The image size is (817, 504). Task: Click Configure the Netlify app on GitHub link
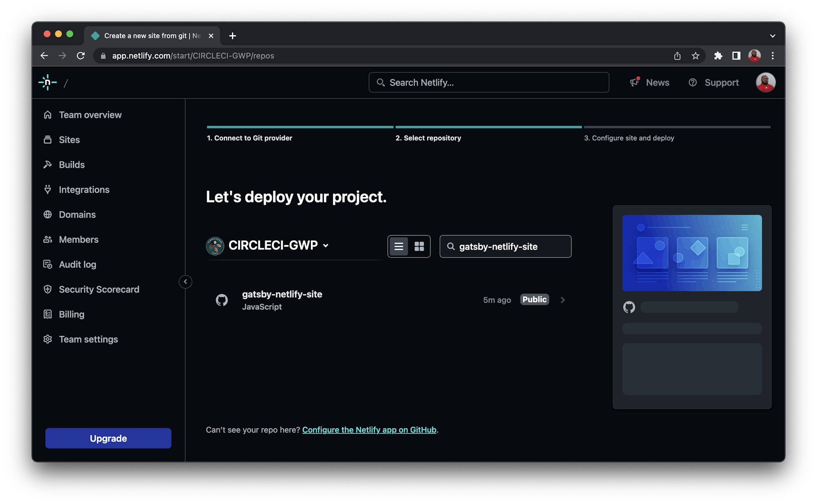(x=369, y=430)
